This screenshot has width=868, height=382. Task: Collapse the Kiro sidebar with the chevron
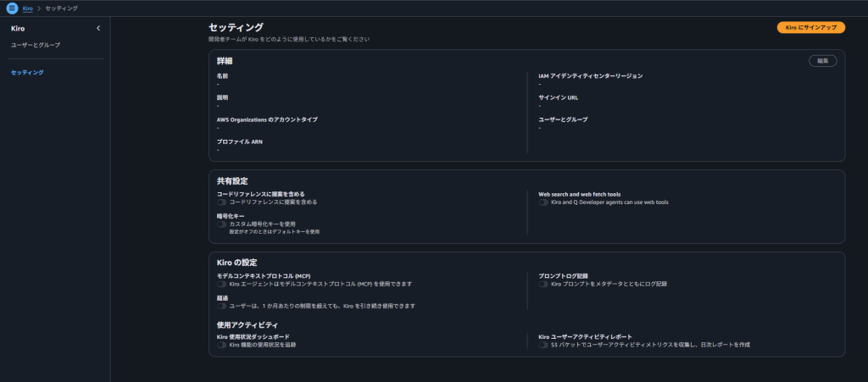coord(98,29)
